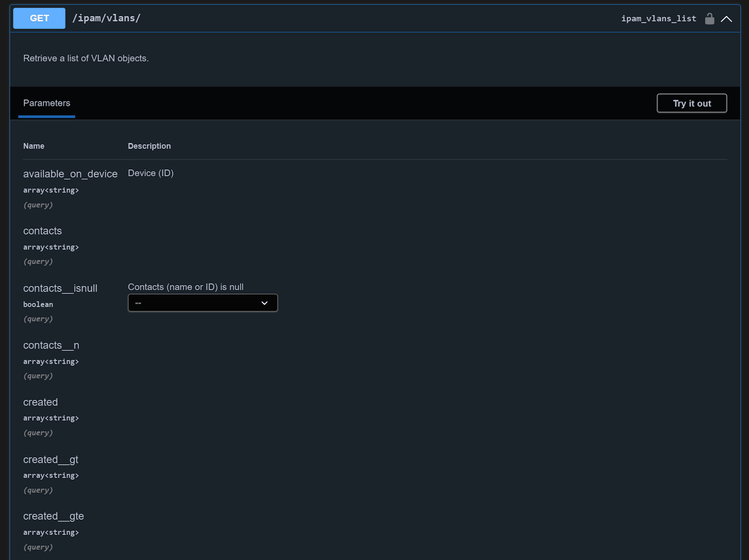Screen dimensions: 749x560
Task: Click the GET method badge
Action: point(39,18)
